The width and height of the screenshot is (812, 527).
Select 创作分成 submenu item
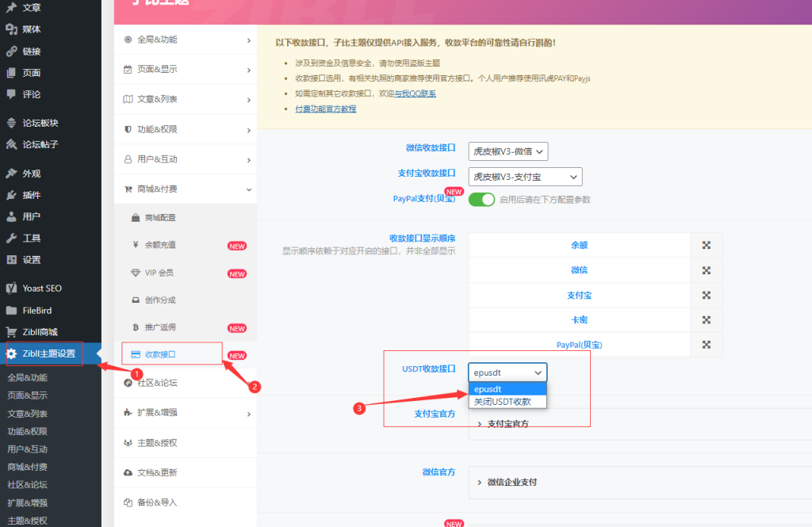pos(186,300)
